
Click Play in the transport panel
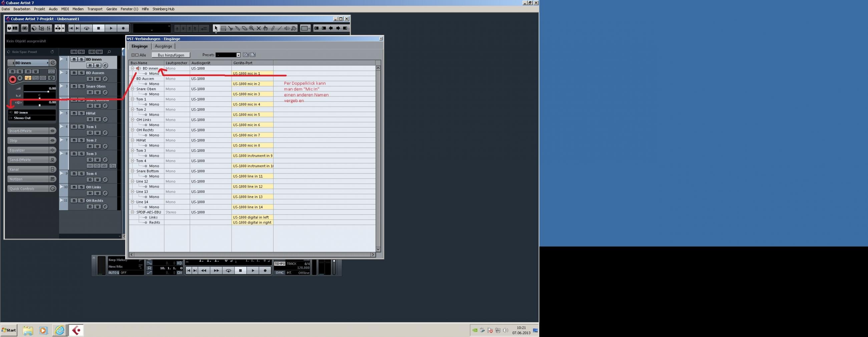(x=253, y=271)
